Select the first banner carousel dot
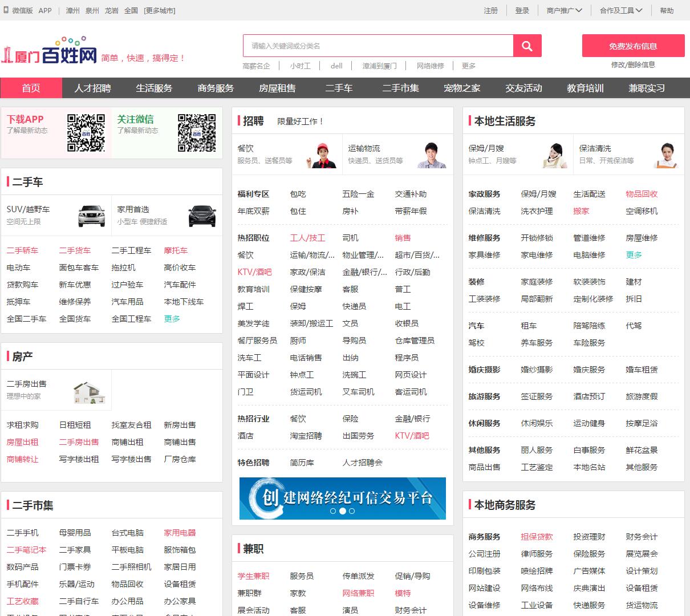 pos(333,511)
